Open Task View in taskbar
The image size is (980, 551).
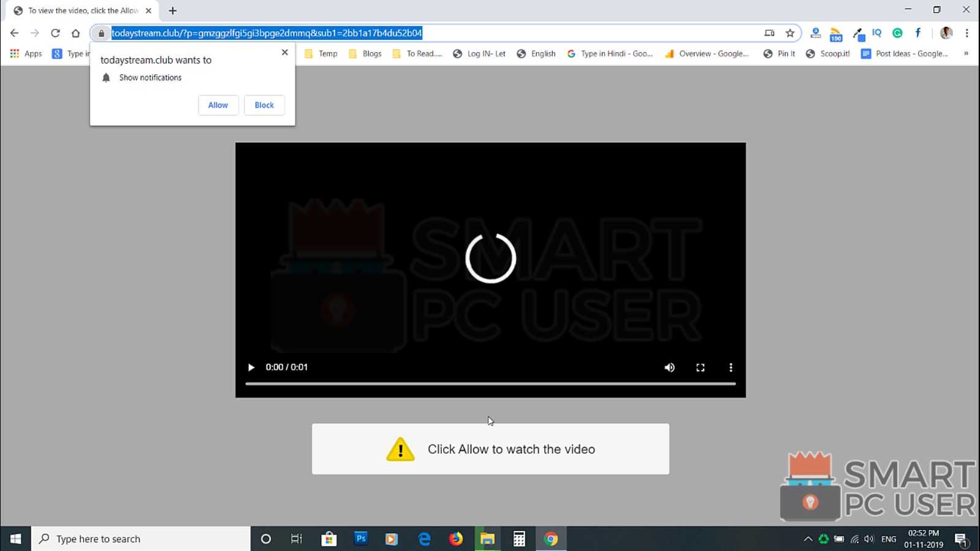(297, 539)
